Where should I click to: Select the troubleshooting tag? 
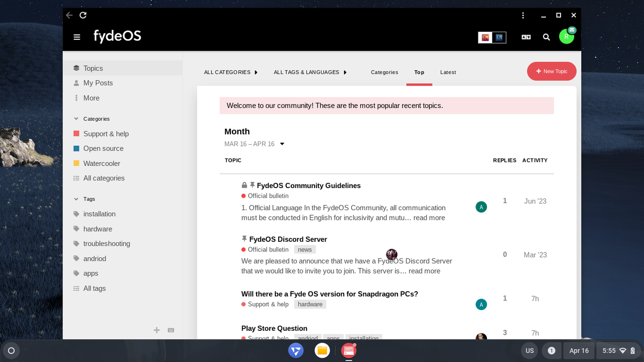tap(123, 243)
